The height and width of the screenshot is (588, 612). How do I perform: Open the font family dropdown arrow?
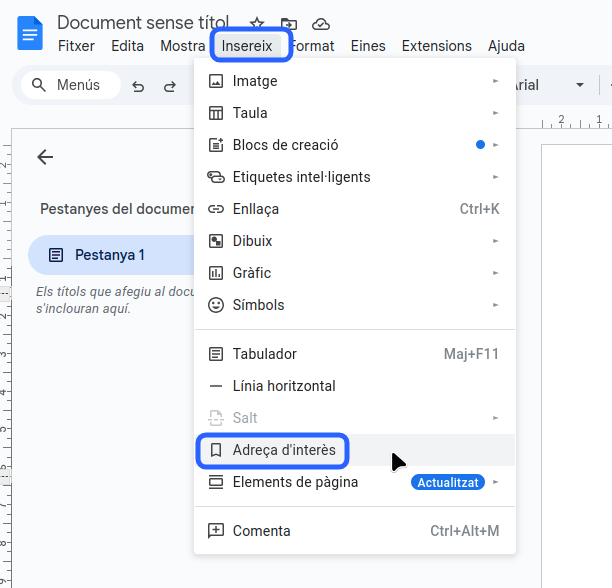pos(579,86)
